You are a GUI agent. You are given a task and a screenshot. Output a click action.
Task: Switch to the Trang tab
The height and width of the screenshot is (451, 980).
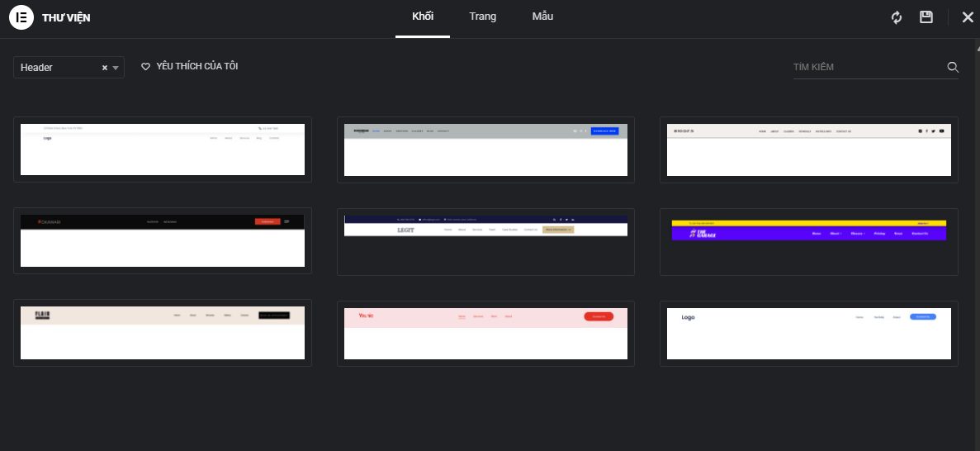(x=483, y=17)
